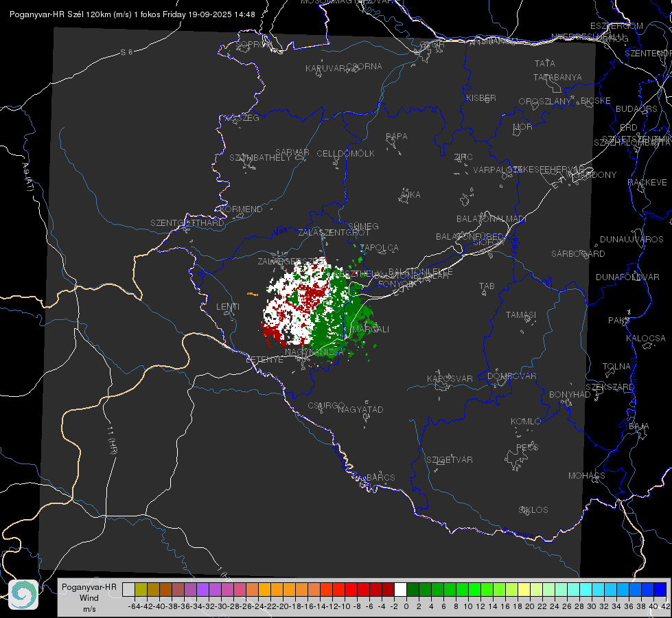
Task: Click the dark red swatch between -4 and -2
Action: pos(388,589)
